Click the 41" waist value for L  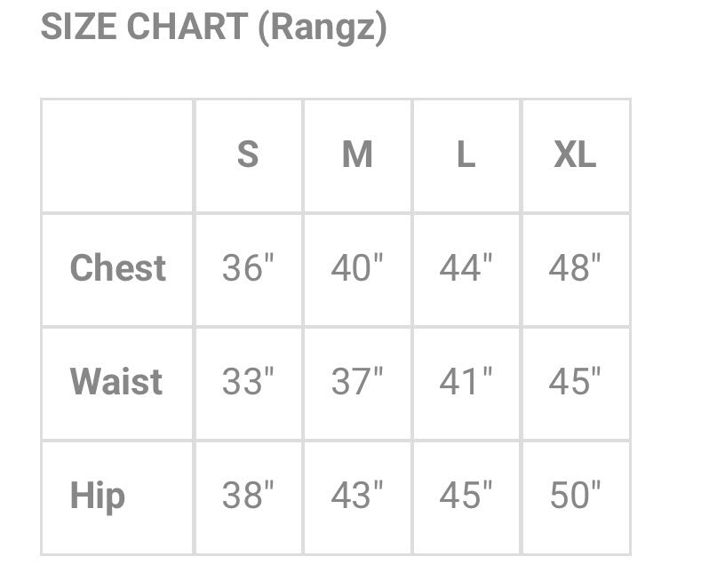466,382
